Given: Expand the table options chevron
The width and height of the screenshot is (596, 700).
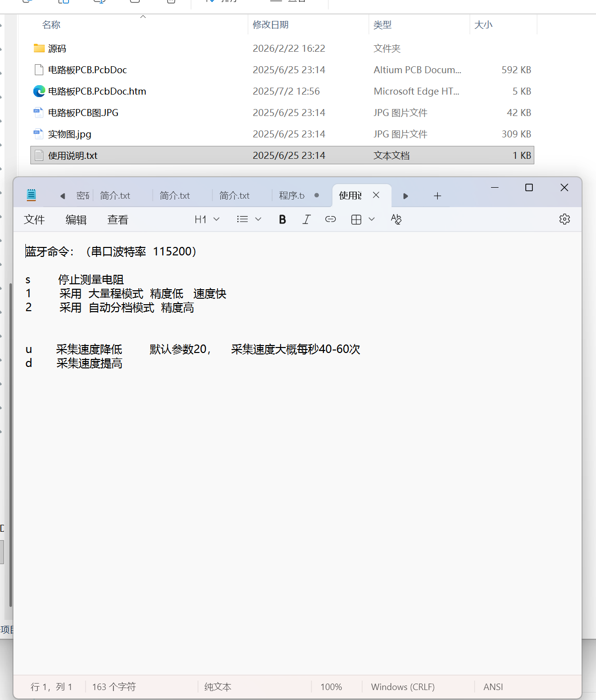Looking at the screenshot, I should (x=372, y=220).
